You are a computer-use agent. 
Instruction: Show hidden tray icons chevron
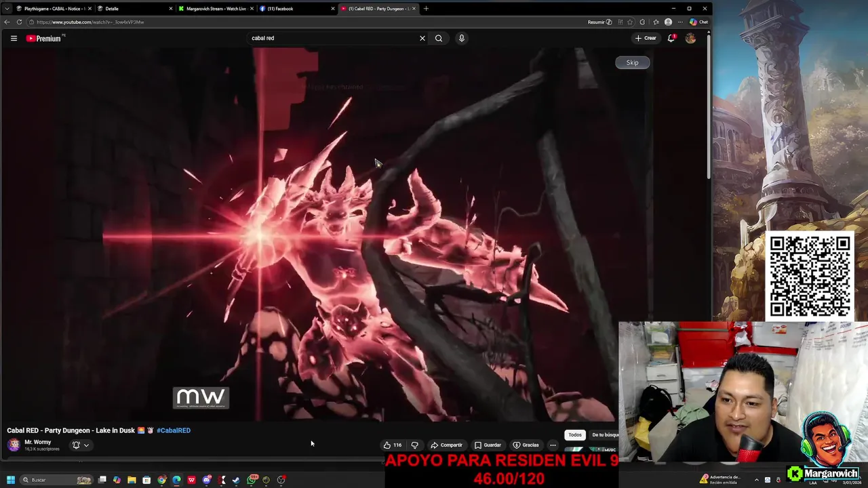(756, 480)
